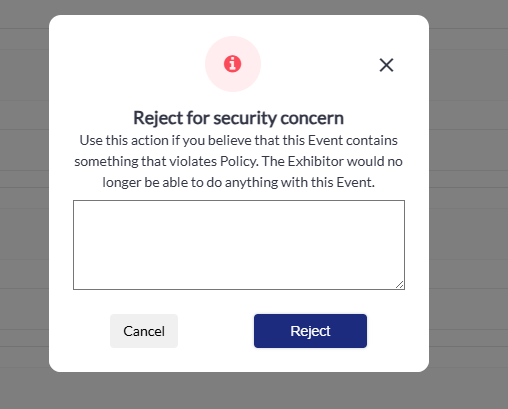This screenshot has height=409, width=508.
Task: Click the dimmed backdrop right of the dialog
Action: 468,200
